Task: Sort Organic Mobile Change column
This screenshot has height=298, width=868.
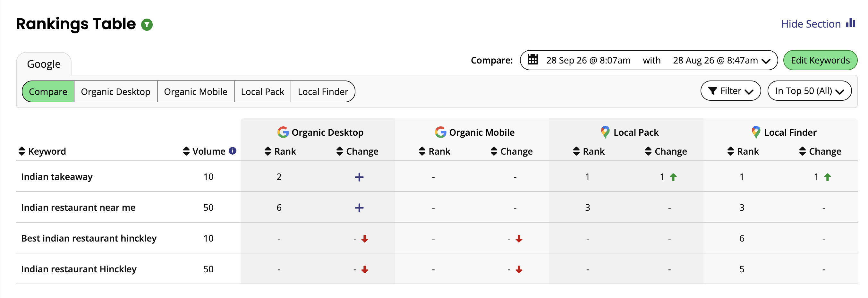Action: coord(494,151)
